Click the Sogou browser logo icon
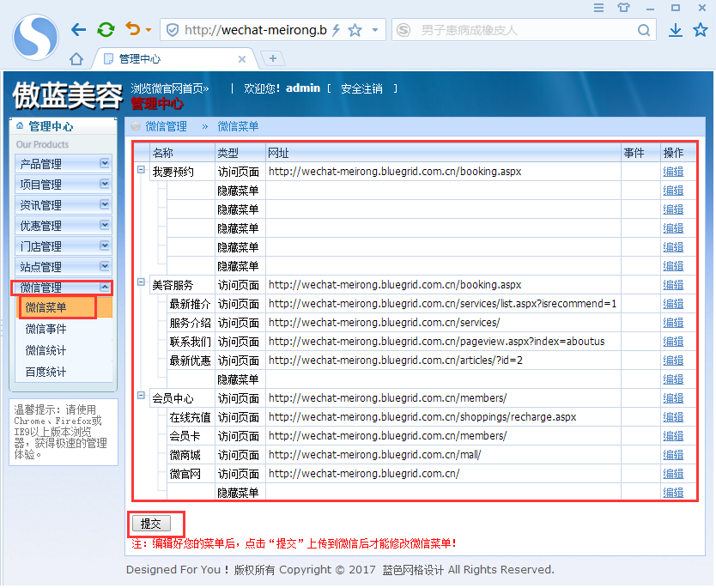Viewport: 716px width, 588px height. coord(34,38)
